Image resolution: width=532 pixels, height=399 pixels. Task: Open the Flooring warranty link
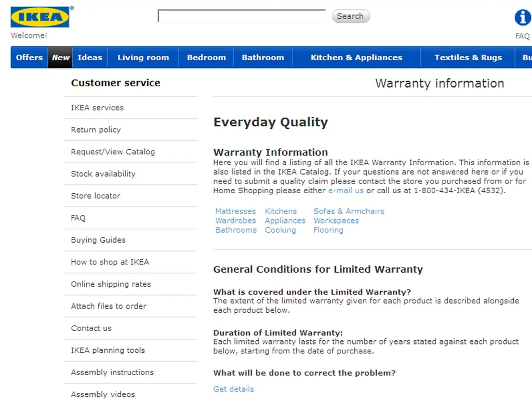coord(328,230)
